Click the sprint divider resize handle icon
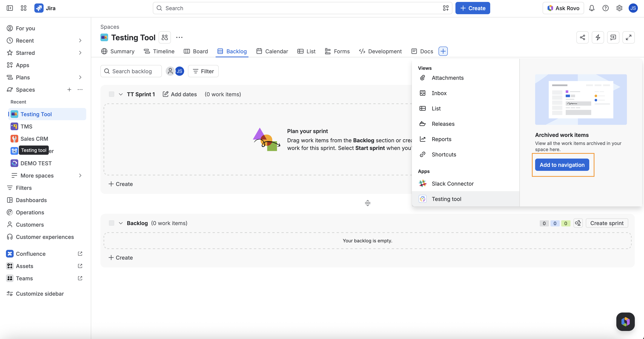This screenshot has height=339, width=644. click(368, 203)
